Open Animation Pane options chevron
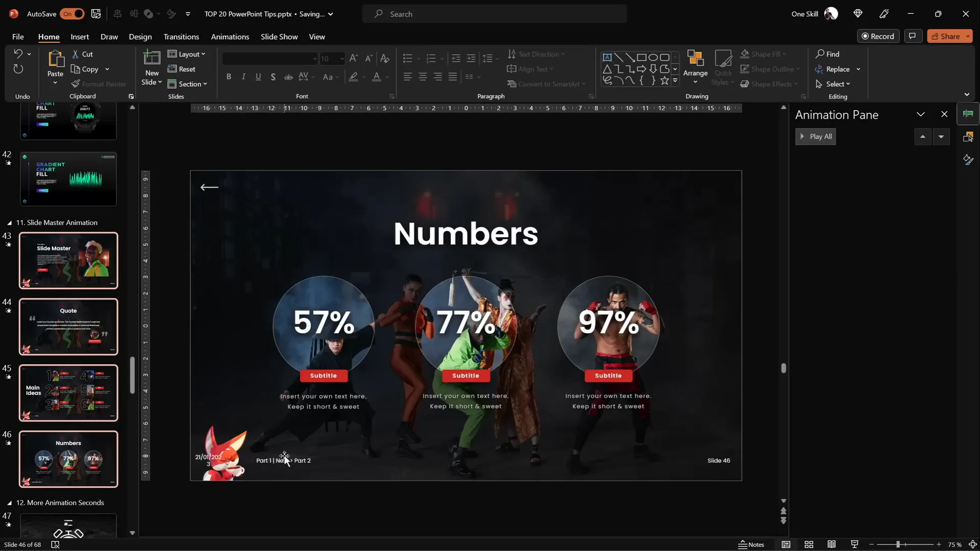Viewport: 980px width, 551px height. (x=921, y=115)
